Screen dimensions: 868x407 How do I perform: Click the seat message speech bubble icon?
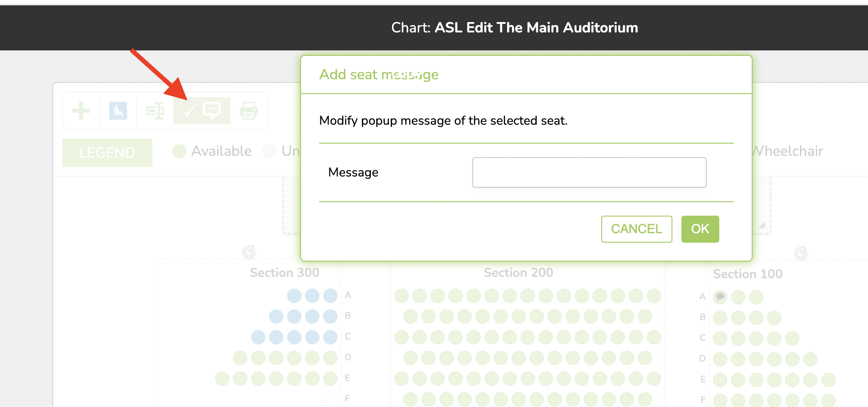tap(212, 110)
